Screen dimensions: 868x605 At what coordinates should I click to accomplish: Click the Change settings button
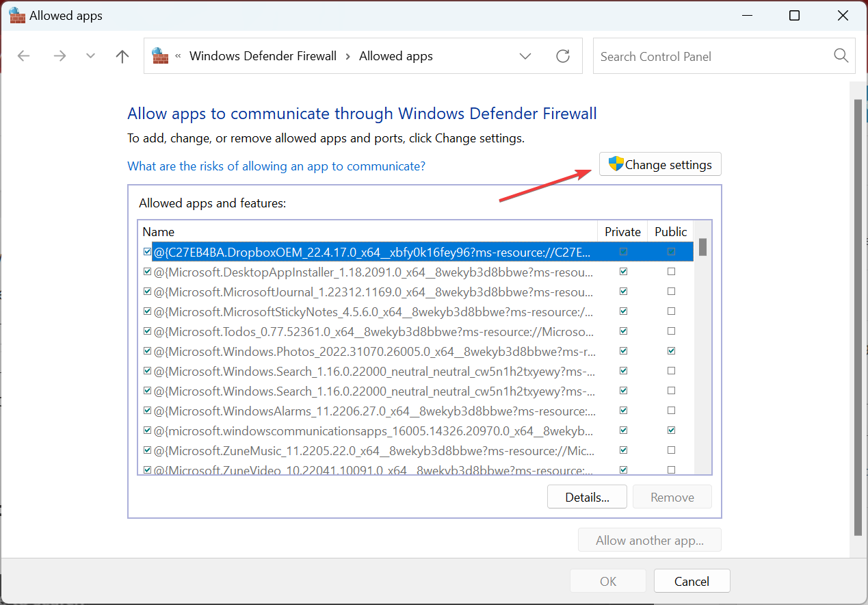660,164
